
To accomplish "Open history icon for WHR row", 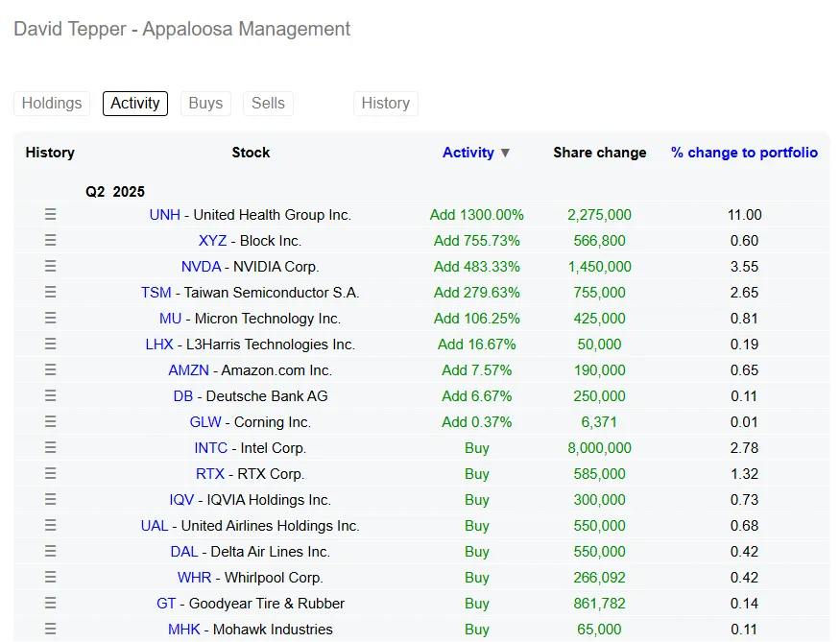I will pyautogui.click(x=50, y=577).
